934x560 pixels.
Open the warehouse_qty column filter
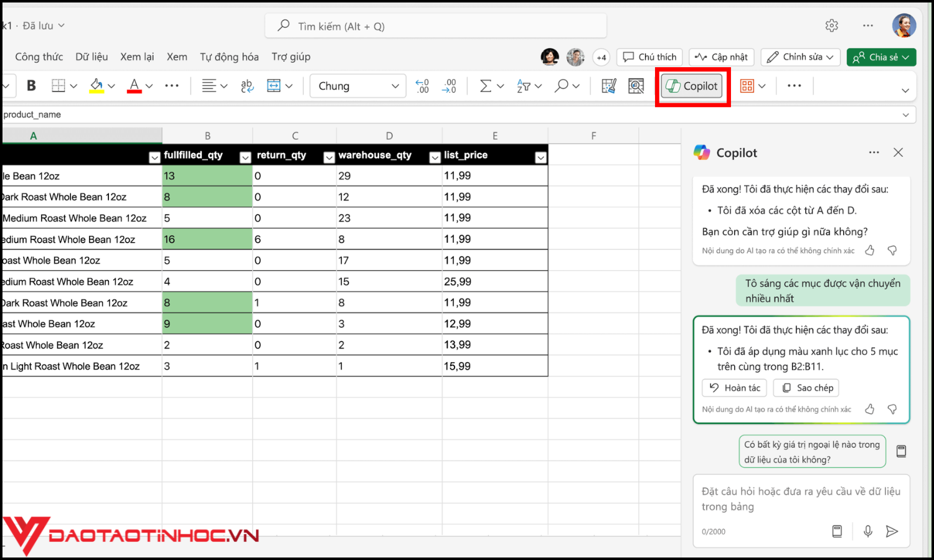tap(435, 157)
